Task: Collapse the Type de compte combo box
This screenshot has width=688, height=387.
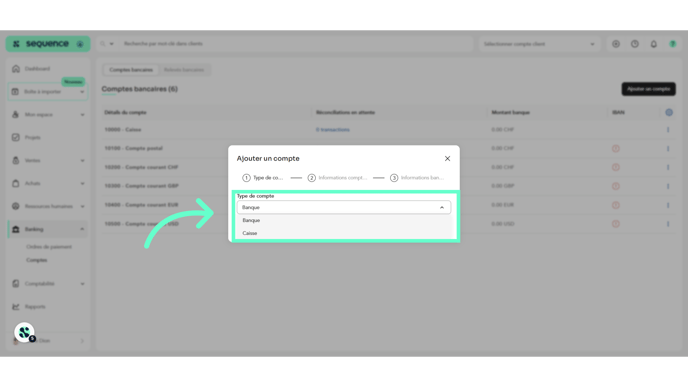Action: pos(442,208)
